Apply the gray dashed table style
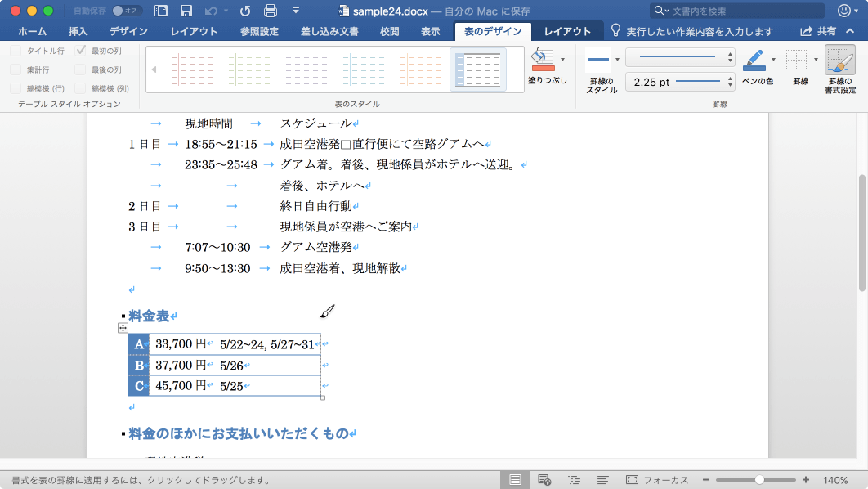The image size is (868, 489). pyautogui.click(x=306, y=70)
